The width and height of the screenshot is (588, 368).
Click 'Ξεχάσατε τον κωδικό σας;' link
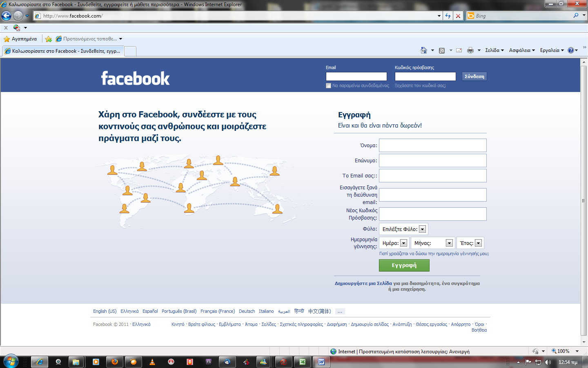pyautogui.click(x=420, y=86)
